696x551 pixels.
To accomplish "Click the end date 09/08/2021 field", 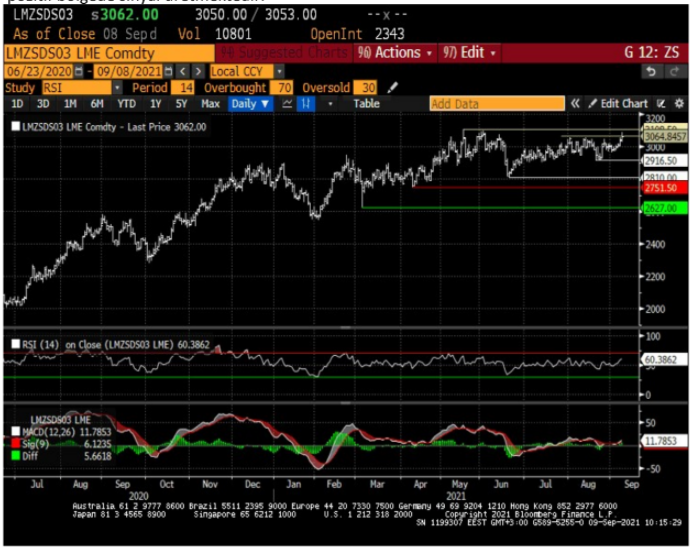I will point(129,71).
